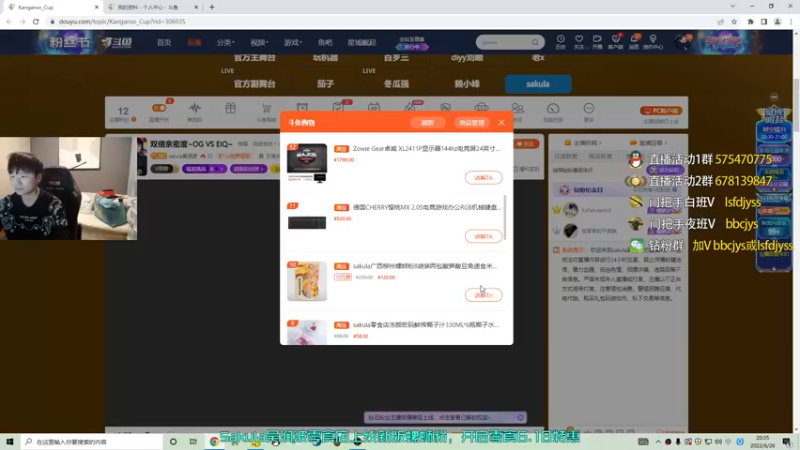Click the share page icon in address bar
This screenshot has width=800, height=450.
(x=720, y=21)
